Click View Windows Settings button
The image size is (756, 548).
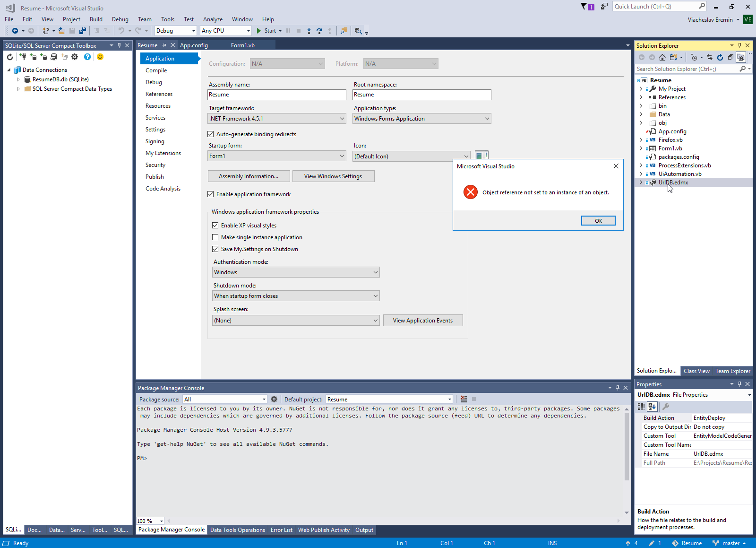[333, 176]
